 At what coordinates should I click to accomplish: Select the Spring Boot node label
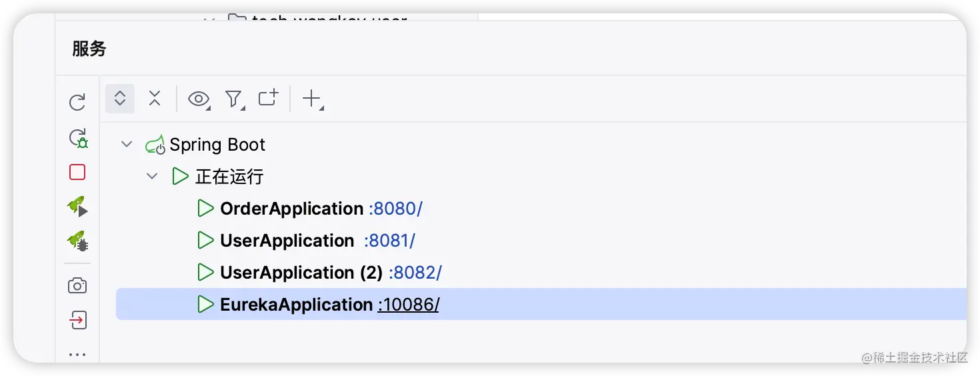click(x=217, y=145)
